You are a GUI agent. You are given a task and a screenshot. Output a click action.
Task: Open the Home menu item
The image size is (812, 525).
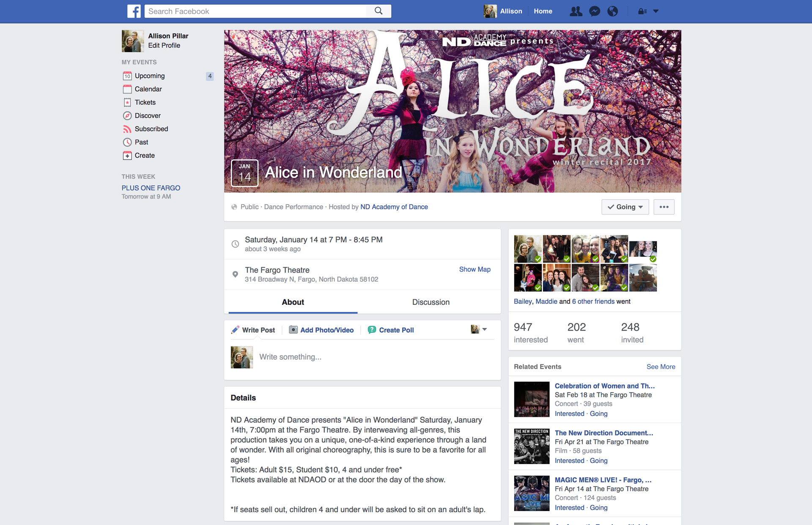pyautogui.click(x=543, y=11)
